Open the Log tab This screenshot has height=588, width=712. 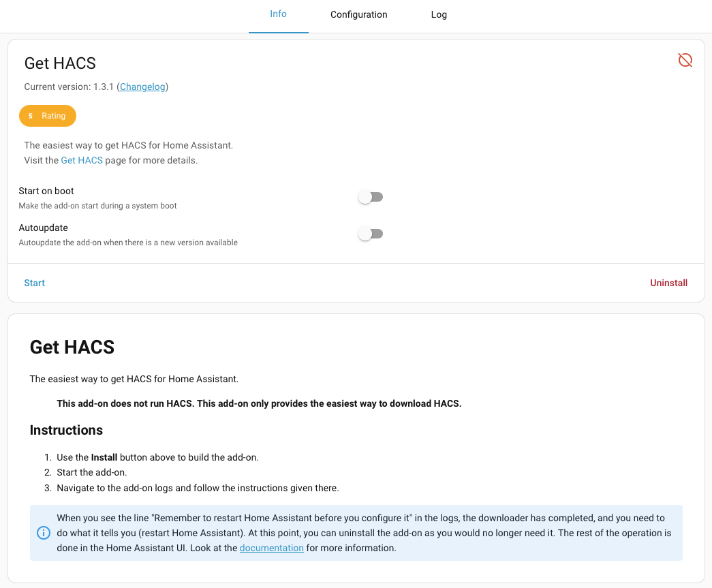pos(439,14)
